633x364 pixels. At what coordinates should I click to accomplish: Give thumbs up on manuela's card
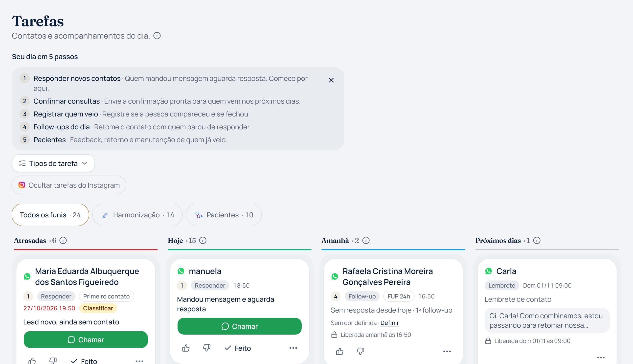point(186,348)
